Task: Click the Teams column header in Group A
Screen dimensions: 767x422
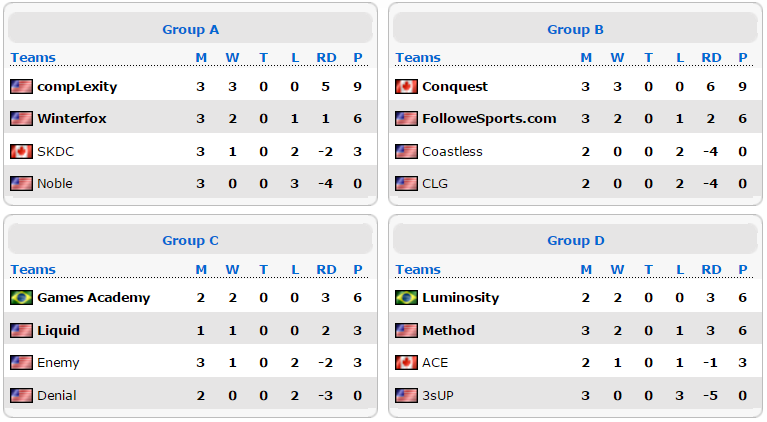Action: (x=33, y=58)
